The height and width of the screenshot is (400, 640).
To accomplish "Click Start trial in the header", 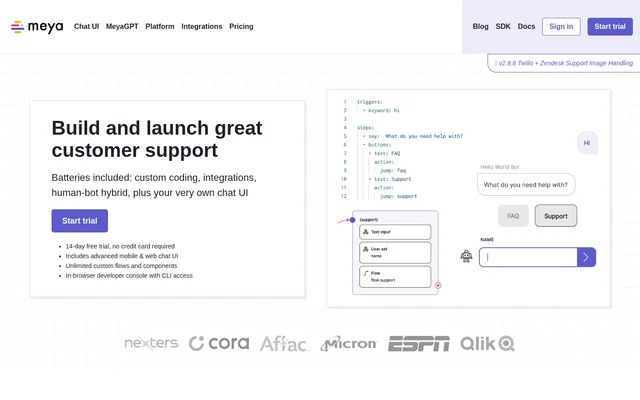I will (610, 27).
